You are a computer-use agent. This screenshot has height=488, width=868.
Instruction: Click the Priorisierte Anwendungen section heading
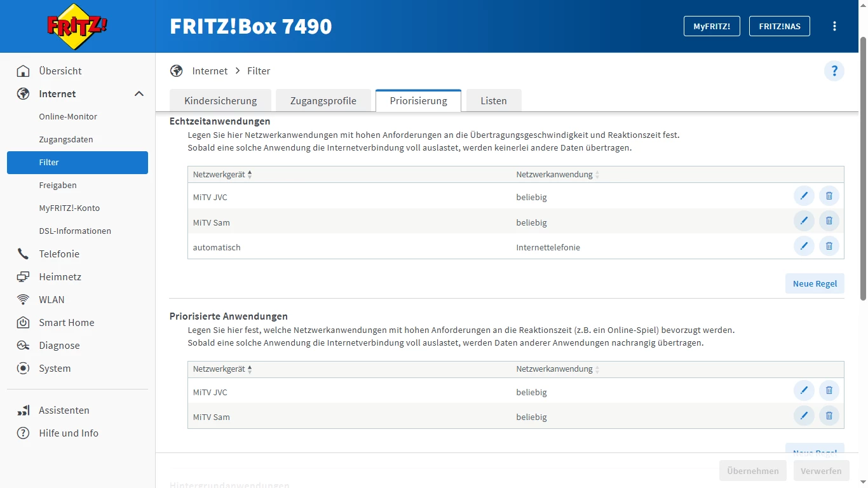tap(228, 316)
